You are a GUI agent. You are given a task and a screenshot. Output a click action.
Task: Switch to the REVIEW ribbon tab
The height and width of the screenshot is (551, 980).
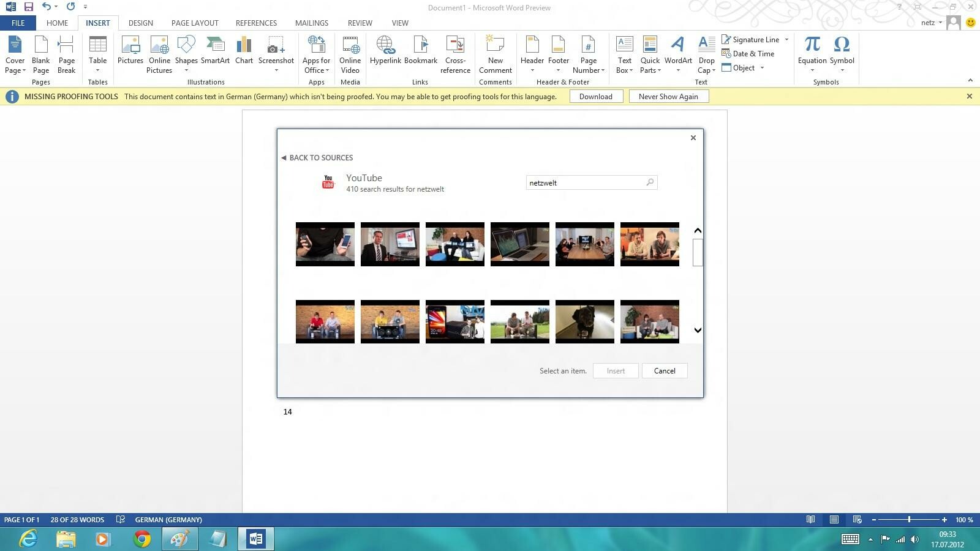pyautogui.click(x=360, y=23)
